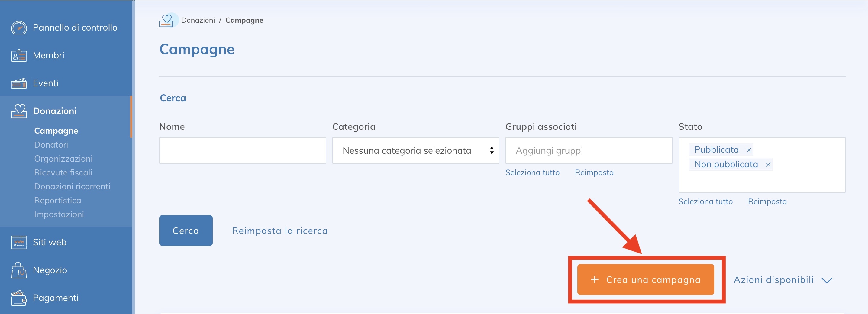Remove the Non pubblicata status filter
Viewport: 868px width, 314px height.
click(769, 164)
